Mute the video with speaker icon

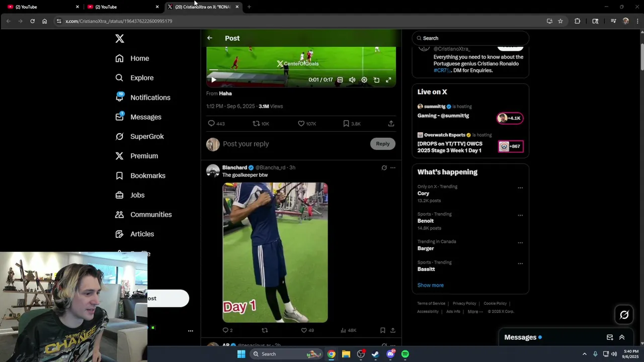pos(352,80)
